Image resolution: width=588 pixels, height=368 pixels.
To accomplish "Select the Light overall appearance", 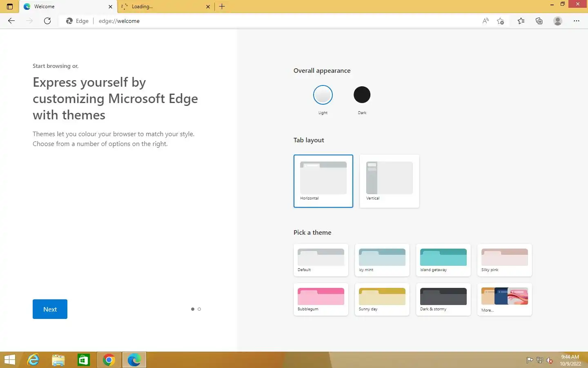I will click(323, 95).
